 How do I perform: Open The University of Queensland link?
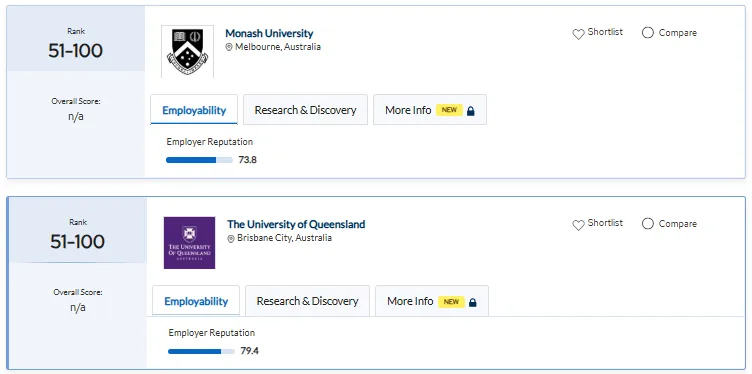coord(296,224)
